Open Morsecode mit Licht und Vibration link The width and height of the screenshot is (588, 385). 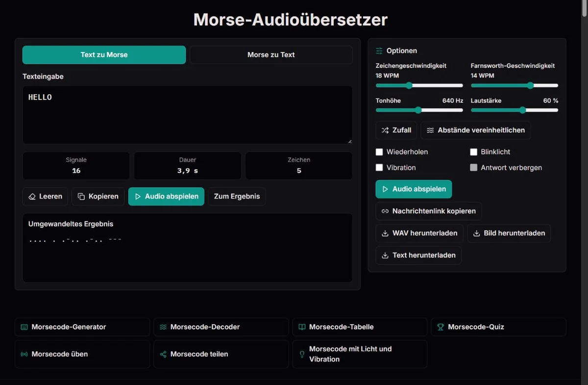tap(360, 354)
